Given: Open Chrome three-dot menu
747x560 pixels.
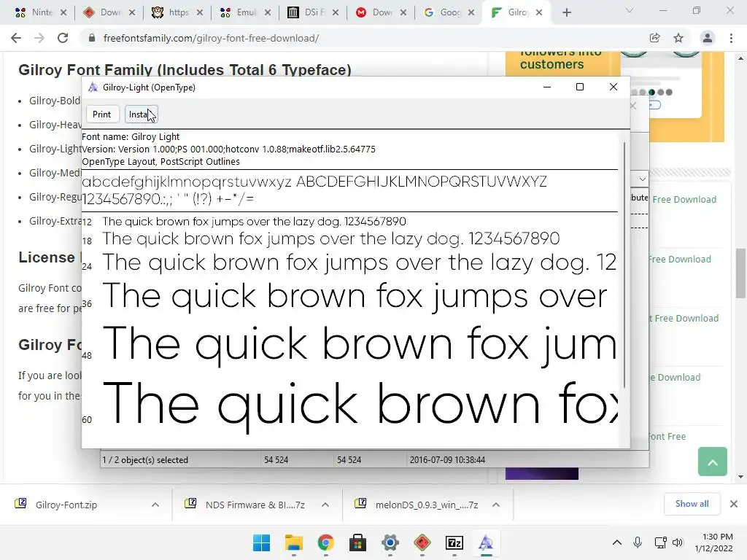Looking at the screenshot, I should pyautogui.click(x=731, y=38).
